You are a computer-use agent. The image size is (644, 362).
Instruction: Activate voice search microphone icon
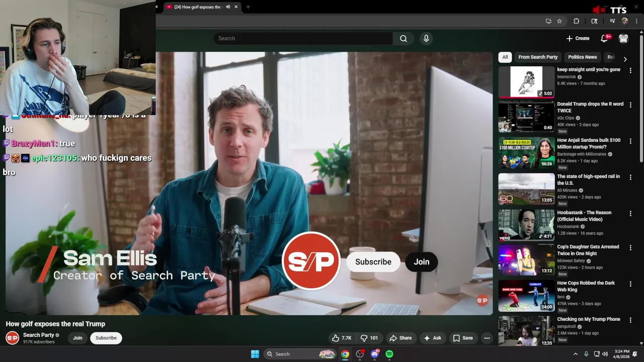click(426, 38)
